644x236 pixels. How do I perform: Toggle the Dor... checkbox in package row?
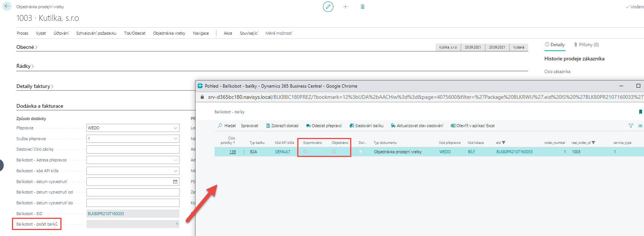pos(361,152)
